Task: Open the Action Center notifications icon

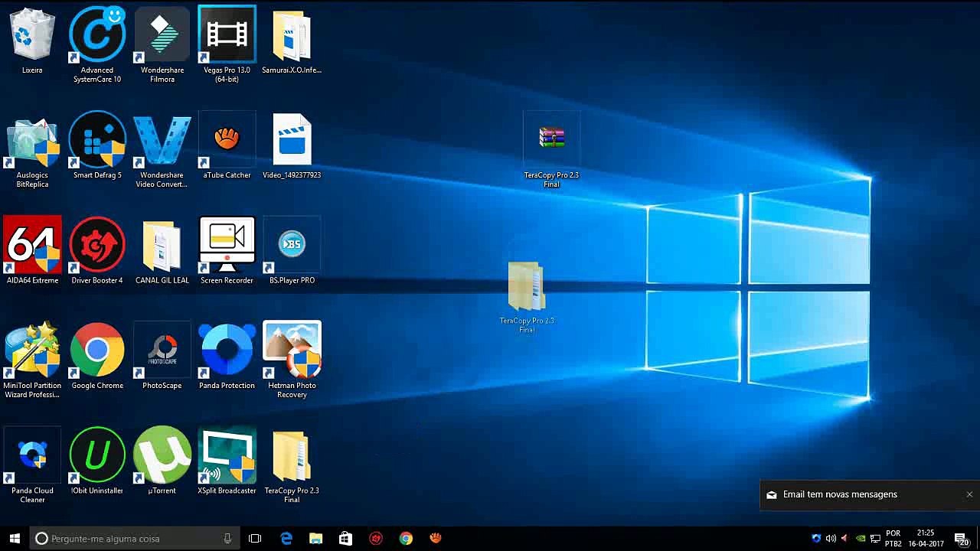Action: [962, 539]
